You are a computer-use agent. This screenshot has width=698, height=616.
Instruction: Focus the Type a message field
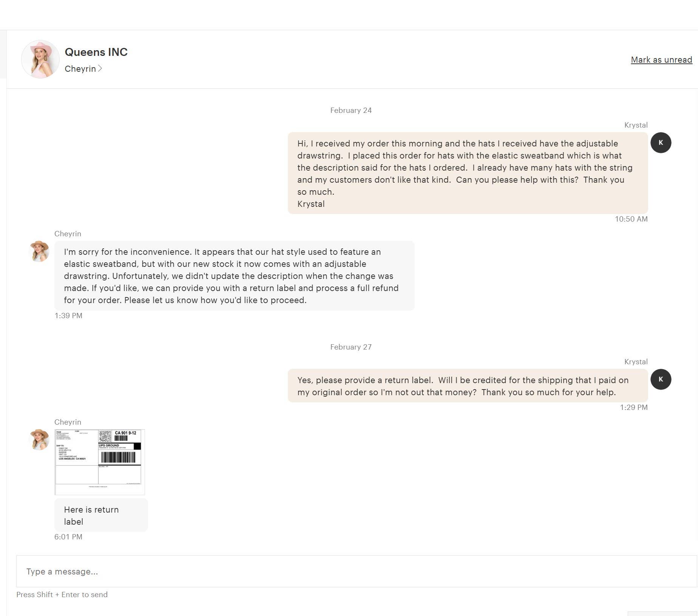(x=356, y=571)
